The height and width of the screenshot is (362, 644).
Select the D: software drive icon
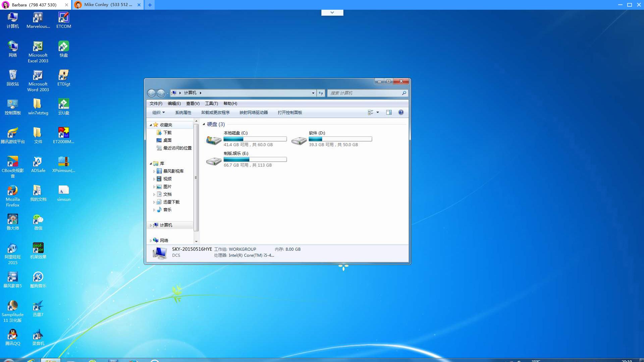point(299,140)
